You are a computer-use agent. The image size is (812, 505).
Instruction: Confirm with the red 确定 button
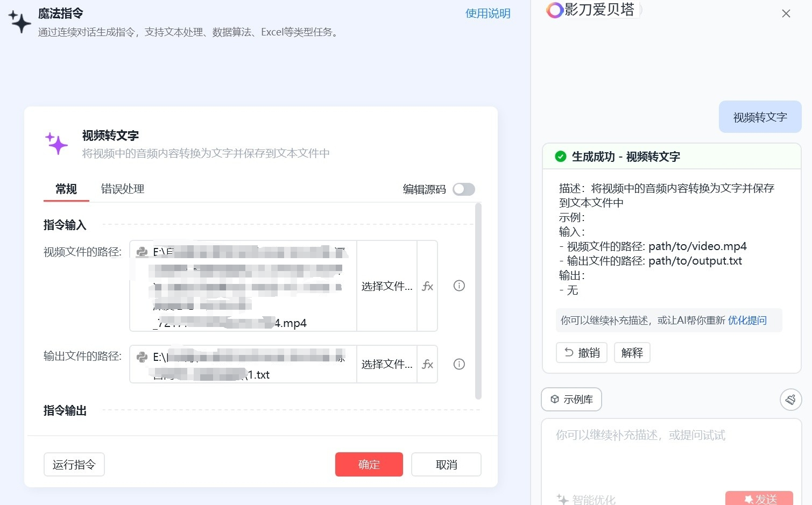click(x=369, y=465)
